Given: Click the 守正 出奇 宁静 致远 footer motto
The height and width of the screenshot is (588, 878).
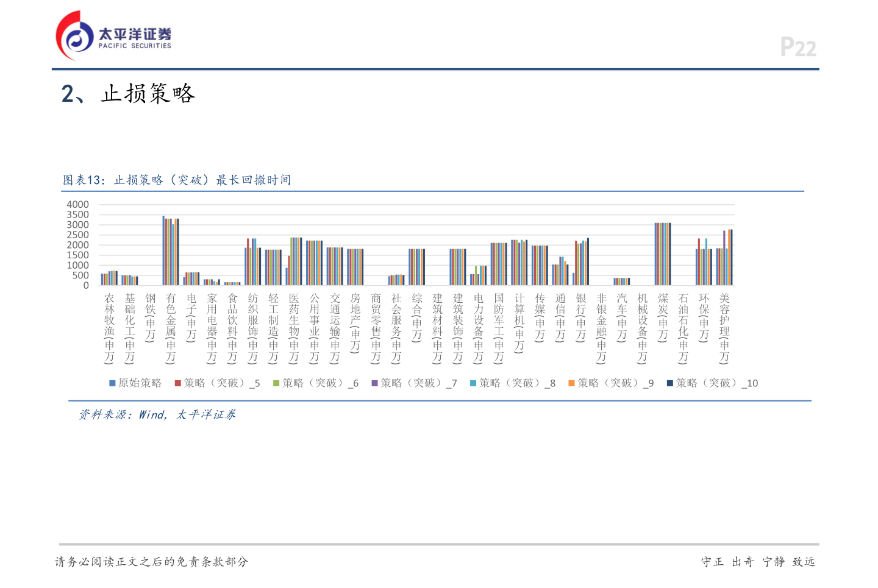Looking at the screenshot, I should pos(758,562).
